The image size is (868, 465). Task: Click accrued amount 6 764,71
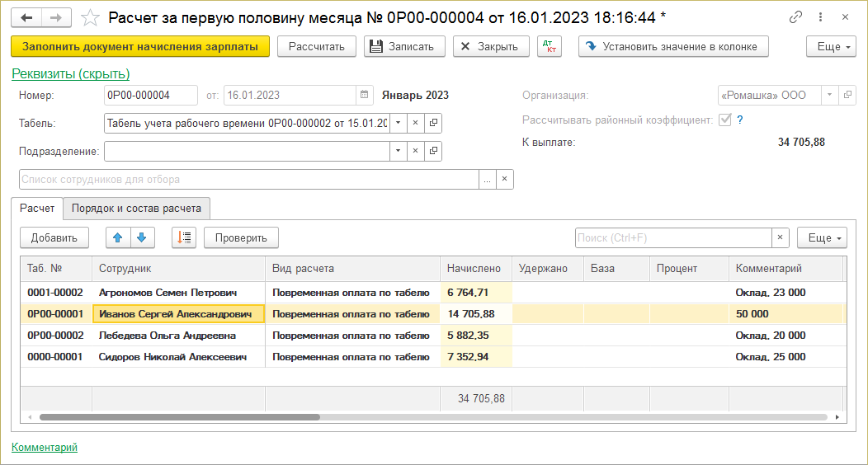coord(476,293)
